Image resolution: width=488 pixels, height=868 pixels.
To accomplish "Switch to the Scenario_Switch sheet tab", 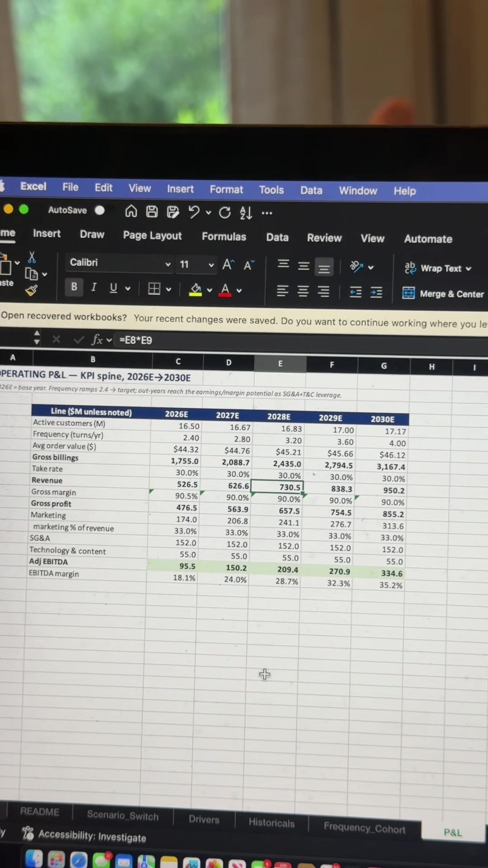I will click(x=123, y=815).
